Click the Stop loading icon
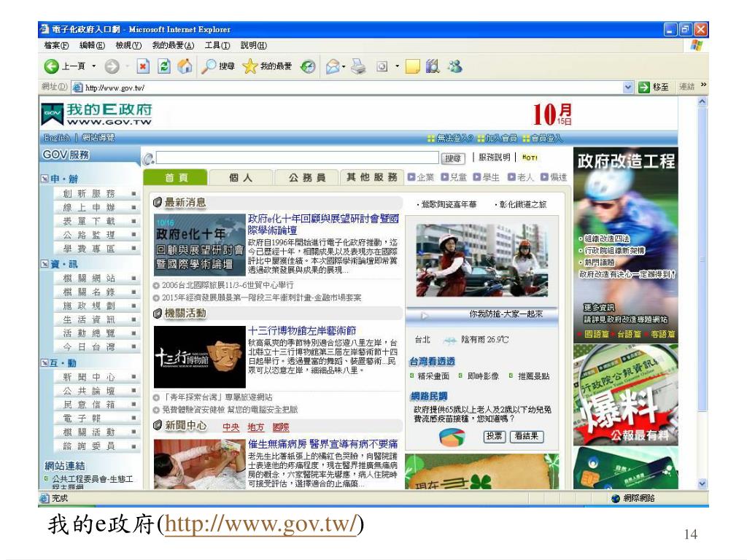This screenshot has width=747, height=560. [x=143, y=66]
